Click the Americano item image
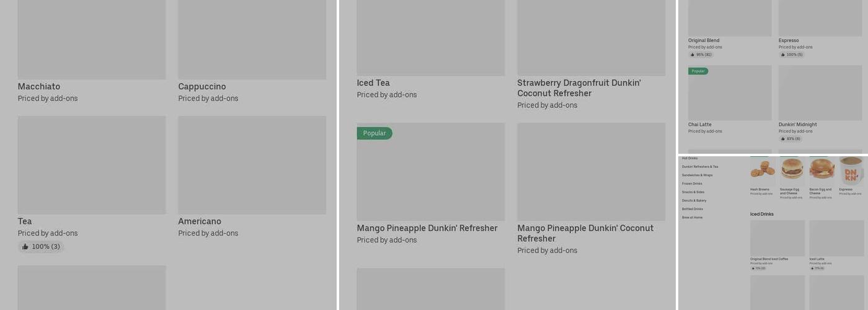868x310 pixels. pos(252,165)
